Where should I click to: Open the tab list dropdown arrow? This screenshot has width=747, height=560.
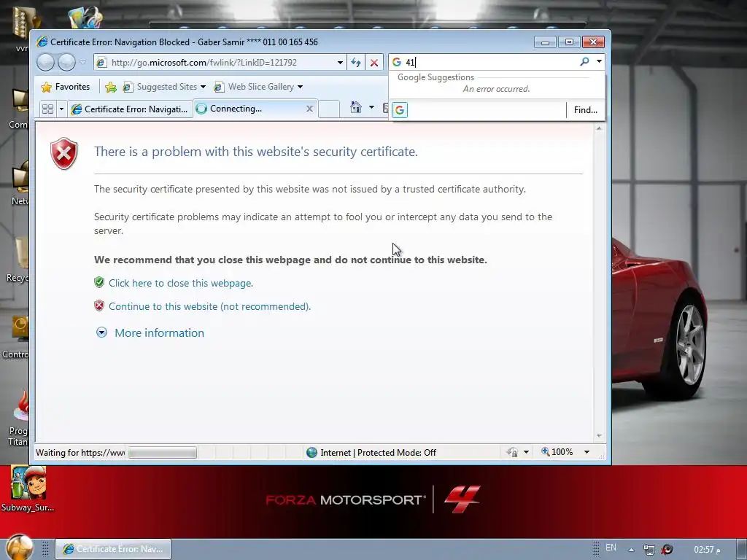[x=61, y=109]
